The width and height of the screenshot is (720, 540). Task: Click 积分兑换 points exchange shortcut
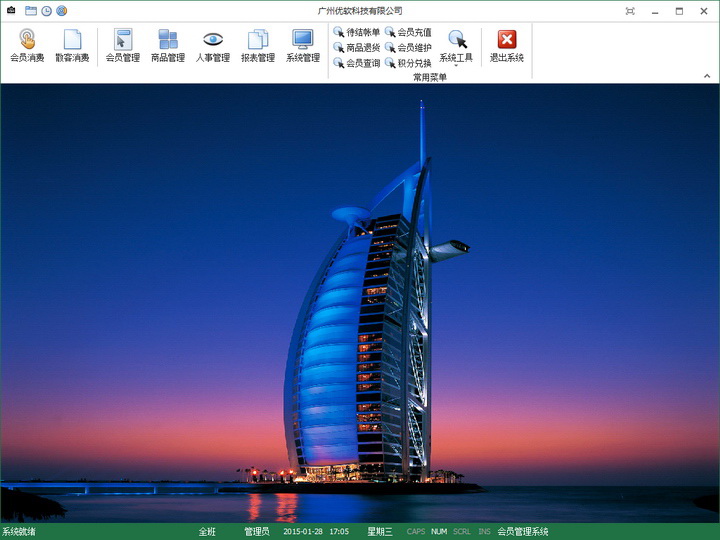408,63
